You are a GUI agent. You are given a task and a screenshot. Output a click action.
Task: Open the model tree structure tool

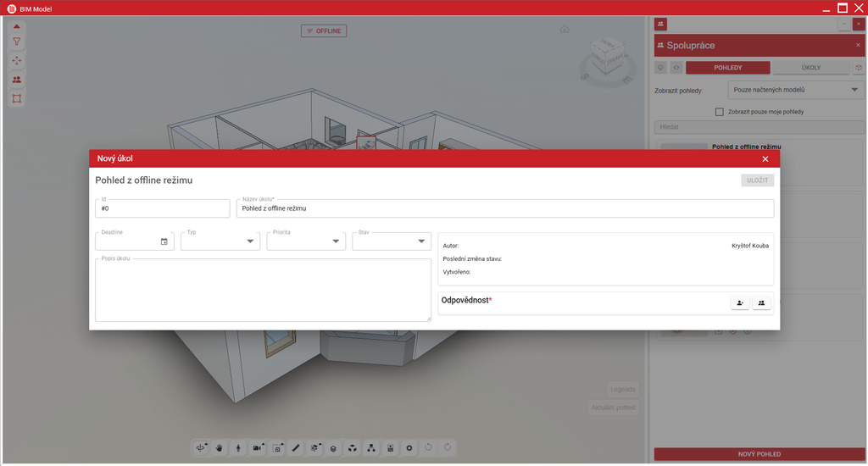pos(371,447)
